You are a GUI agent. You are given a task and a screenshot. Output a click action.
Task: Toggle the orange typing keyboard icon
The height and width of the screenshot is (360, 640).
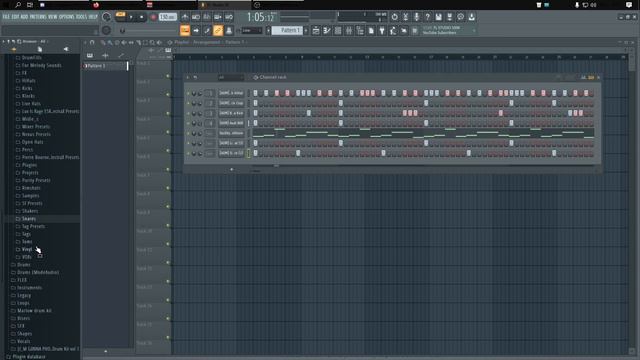click(x=185, y=31)
